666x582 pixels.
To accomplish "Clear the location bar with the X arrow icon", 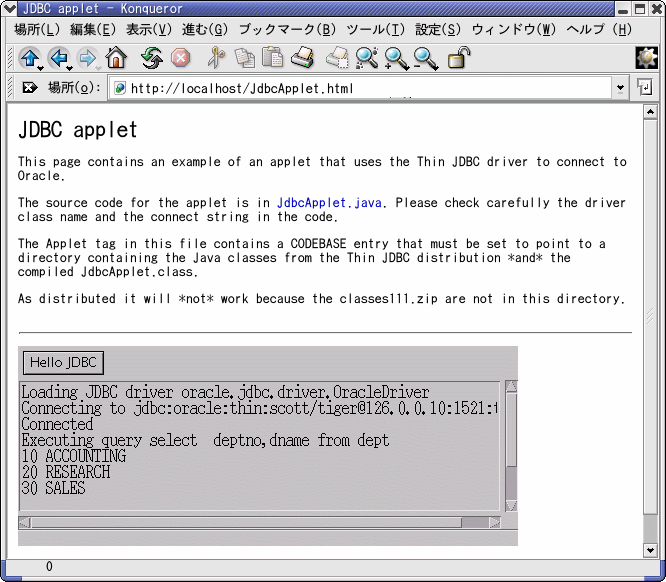I will (x=30, y=88).
